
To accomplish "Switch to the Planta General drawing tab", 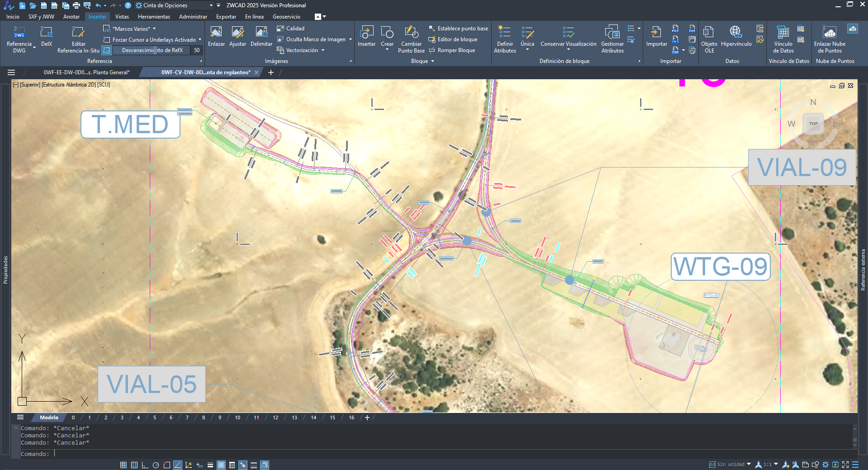I will point(86,72).
